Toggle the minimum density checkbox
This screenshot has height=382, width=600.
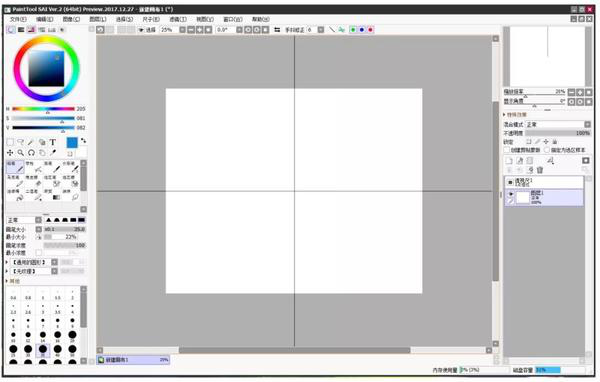[39, 253]
